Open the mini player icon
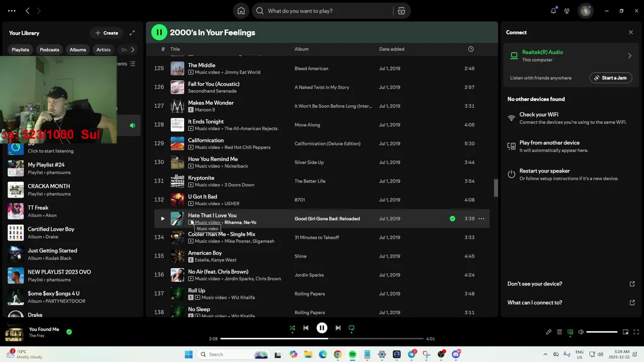Screen dimensions: 644x362 (626, 332)
